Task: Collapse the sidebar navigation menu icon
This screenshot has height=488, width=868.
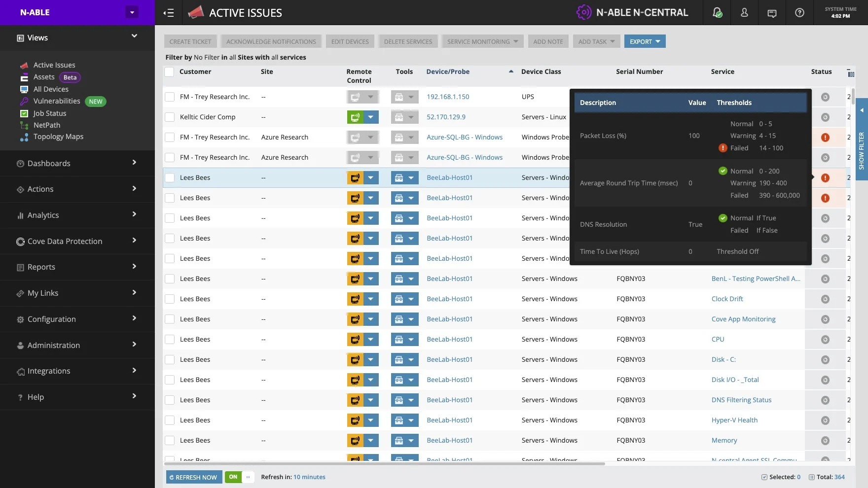Action: [169, 13]
